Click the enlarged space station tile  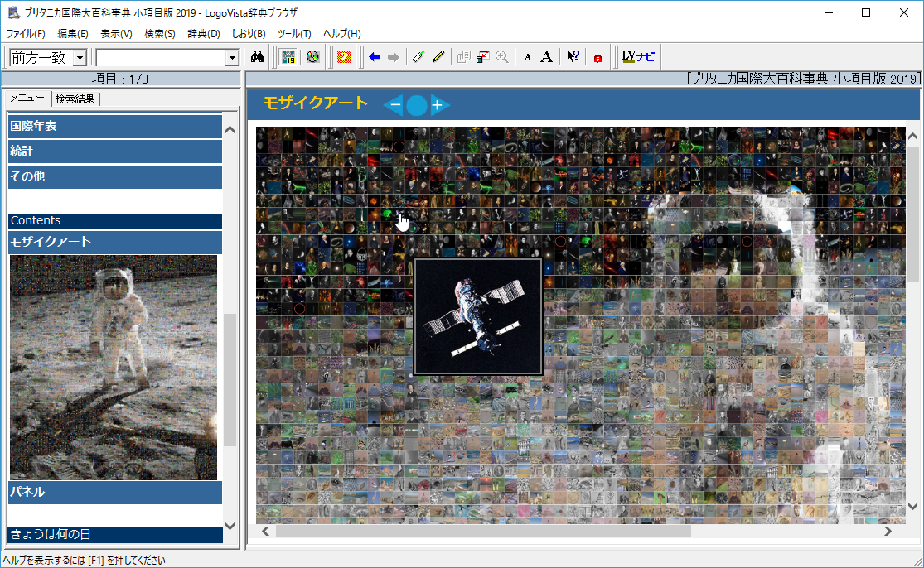click(478, 316)
